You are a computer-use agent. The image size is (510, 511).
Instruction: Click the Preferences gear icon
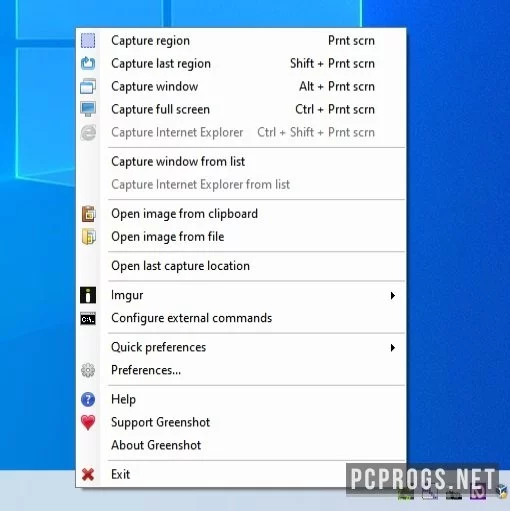click(88, 370)
